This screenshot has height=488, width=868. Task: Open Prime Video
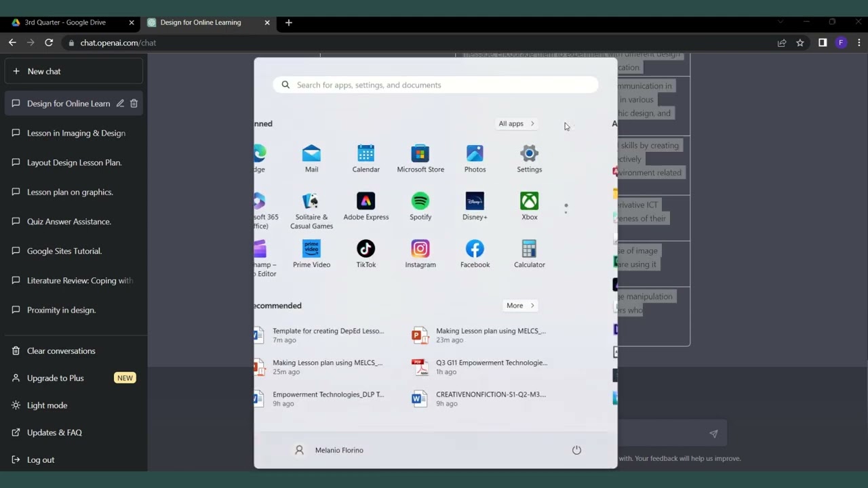[311, 254]
